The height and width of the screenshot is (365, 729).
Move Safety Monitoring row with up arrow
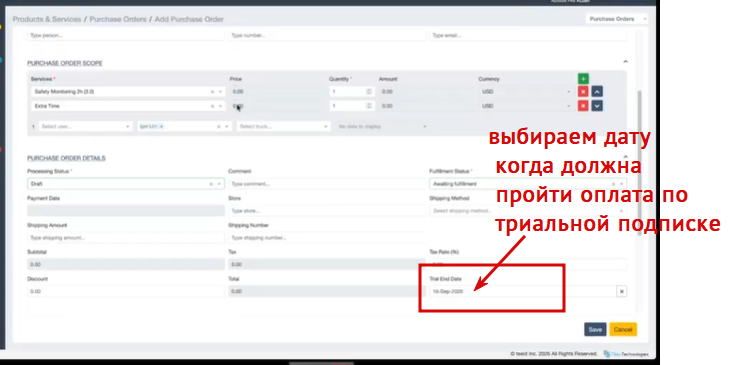(x=597, y=92)
